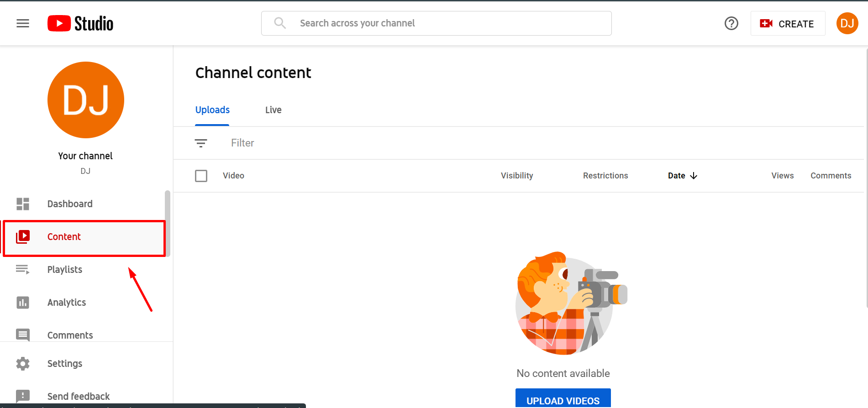Switch to the Live tab
Screen dimensions: 868x408
[x=274, y=110]
